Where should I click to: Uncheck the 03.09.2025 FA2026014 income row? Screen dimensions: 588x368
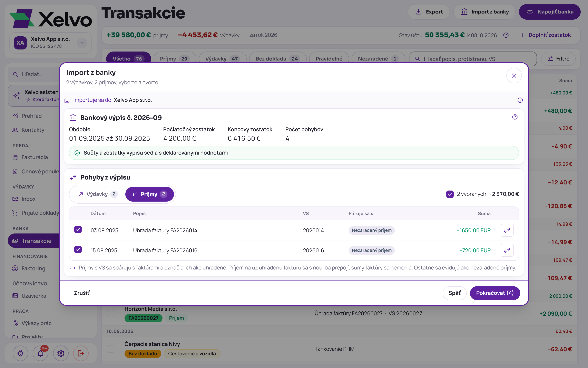(78, 230)
